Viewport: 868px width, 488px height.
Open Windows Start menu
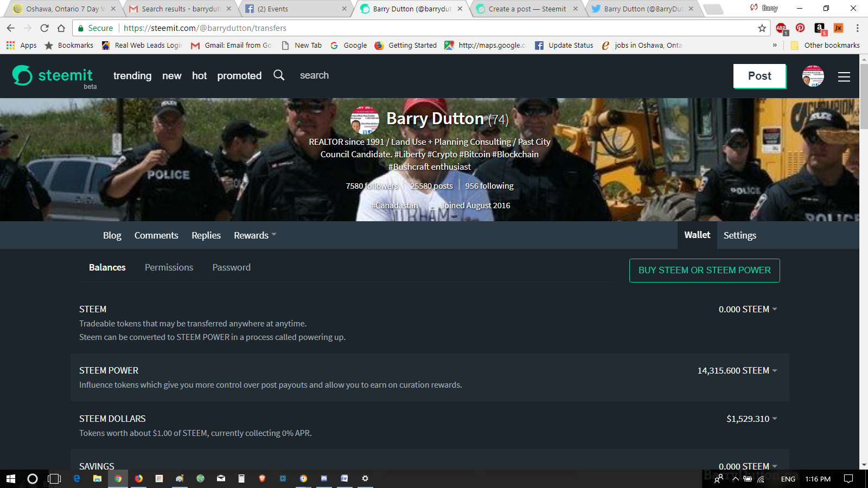[x=11, y=479]
